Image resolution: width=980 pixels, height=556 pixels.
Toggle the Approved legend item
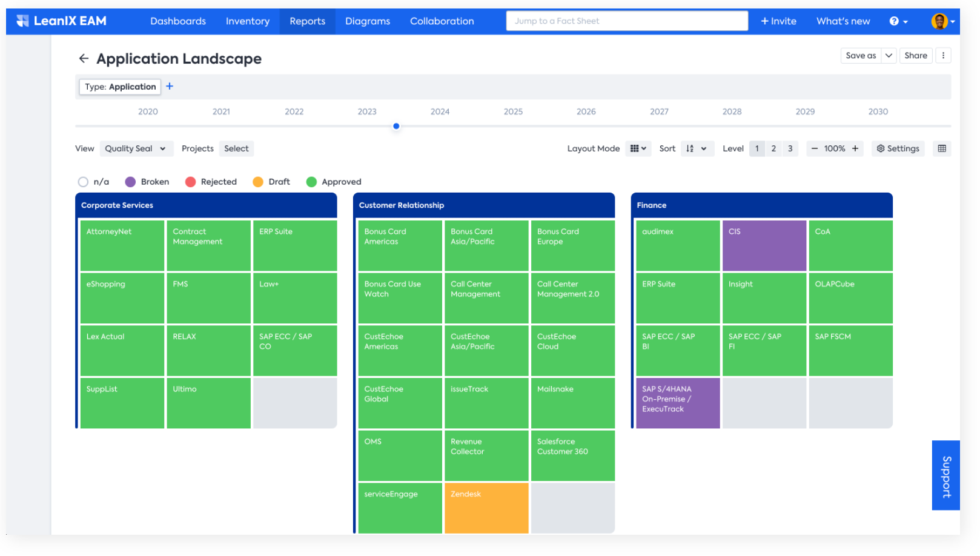click(334, 182)
